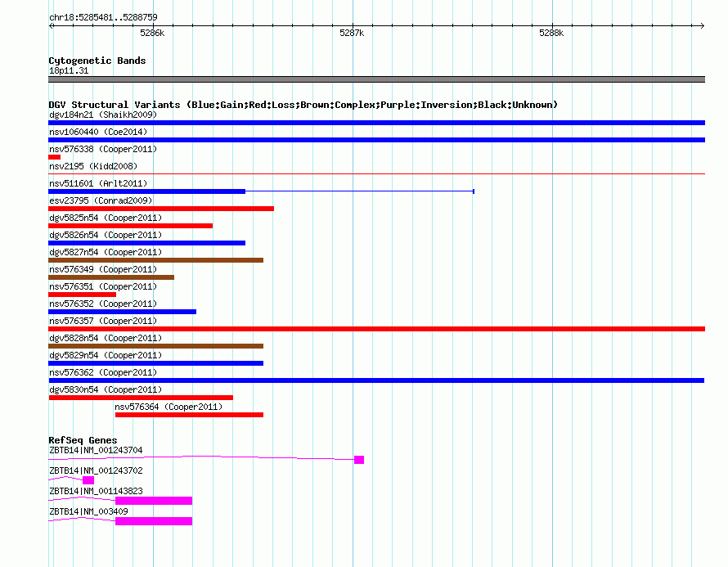Click the blue nsv1060440 variant bar

376,140
